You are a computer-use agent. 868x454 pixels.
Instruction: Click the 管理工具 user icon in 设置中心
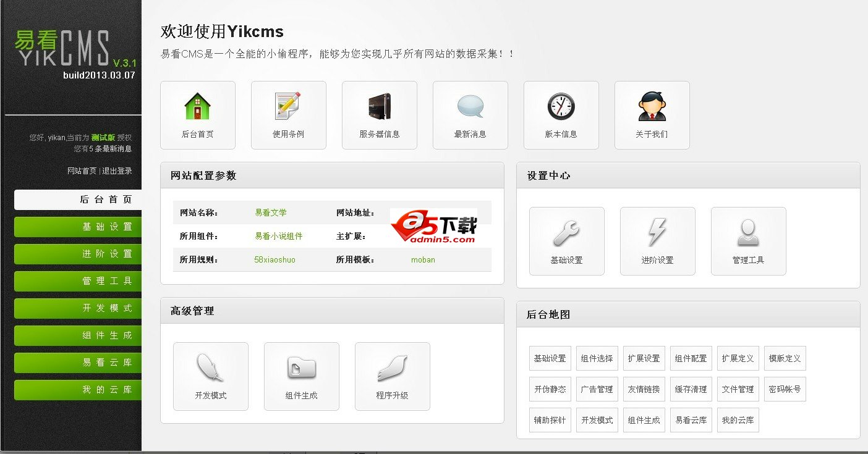[749, 241]
